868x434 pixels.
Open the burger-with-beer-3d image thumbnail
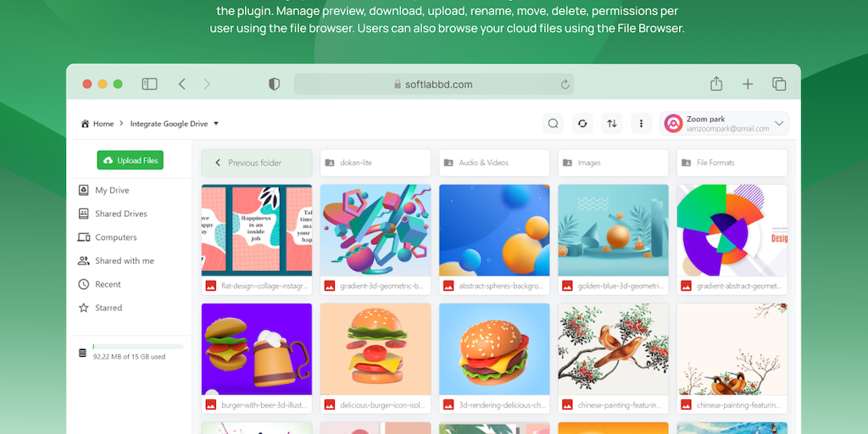point(257,348)
